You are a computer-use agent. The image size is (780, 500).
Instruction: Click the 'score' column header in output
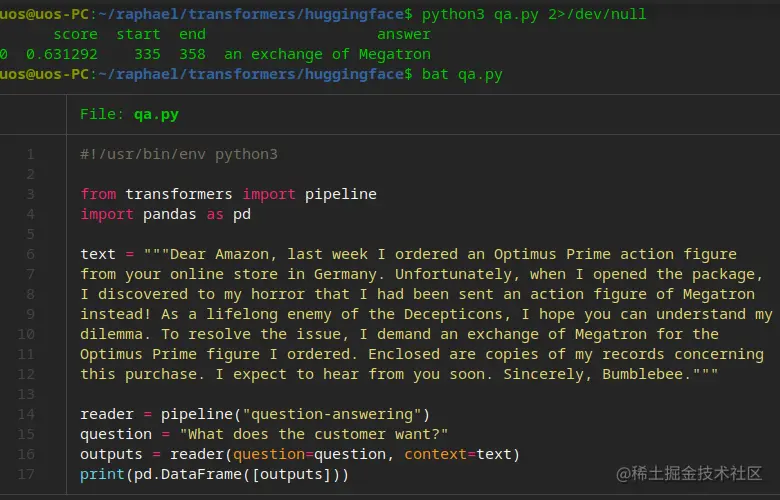(75, 34)
